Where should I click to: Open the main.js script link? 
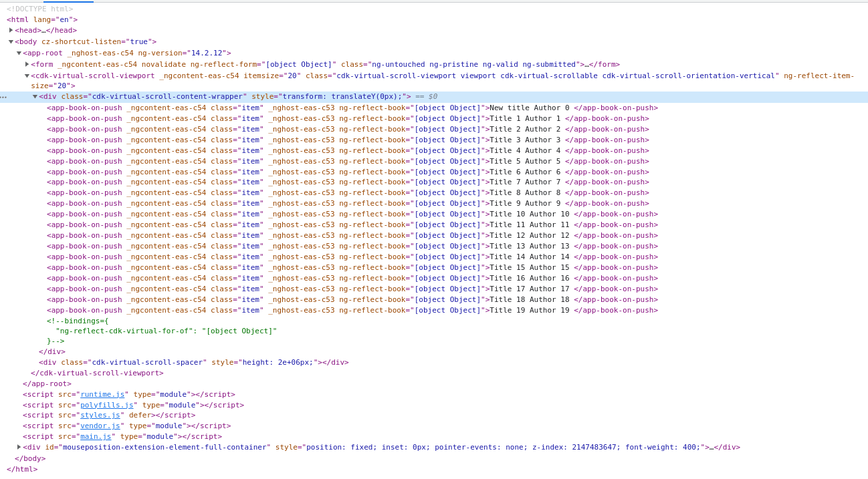click(96, 436)
